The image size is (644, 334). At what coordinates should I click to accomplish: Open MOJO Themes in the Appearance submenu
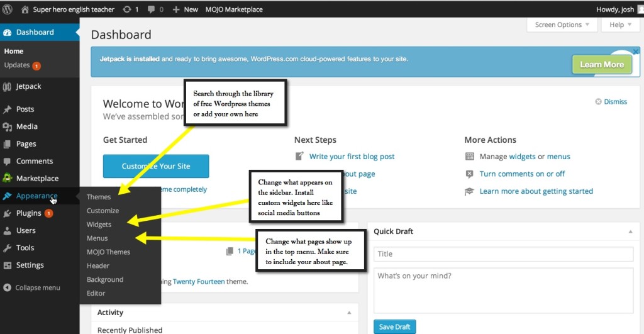click(108, 252)
